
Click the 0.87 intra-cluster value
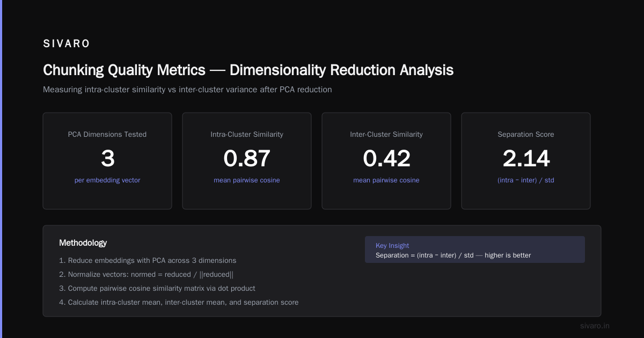coord(247,159)
